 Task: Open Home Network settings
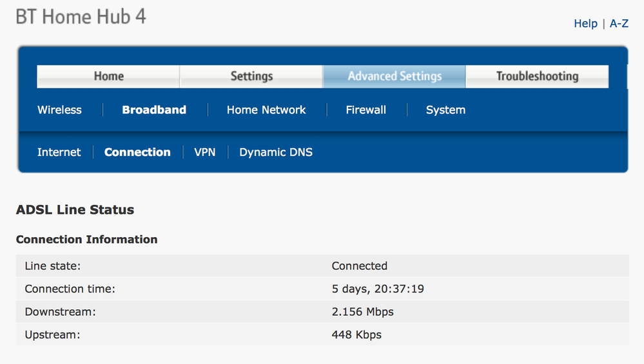point(266,110)
